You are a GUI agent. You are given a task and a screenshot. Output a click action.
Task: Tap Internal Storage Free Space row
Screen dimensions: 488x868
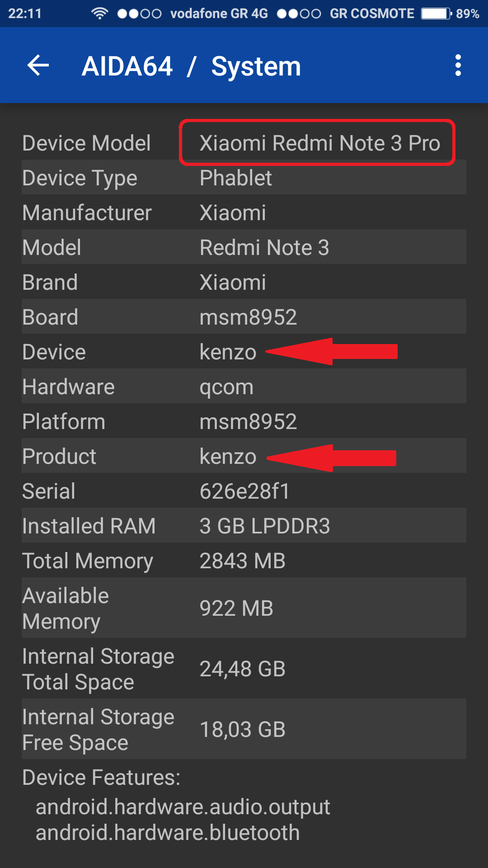point(244,730)
